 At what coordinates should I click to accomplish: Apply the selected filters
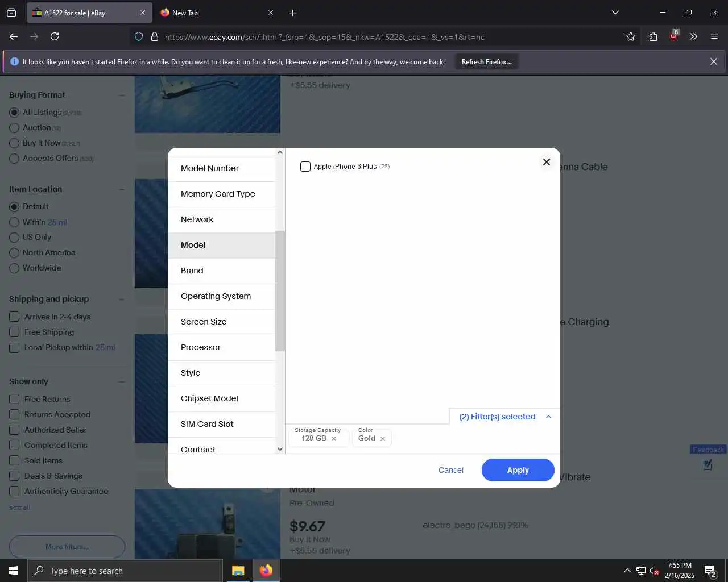coord(518,470)
